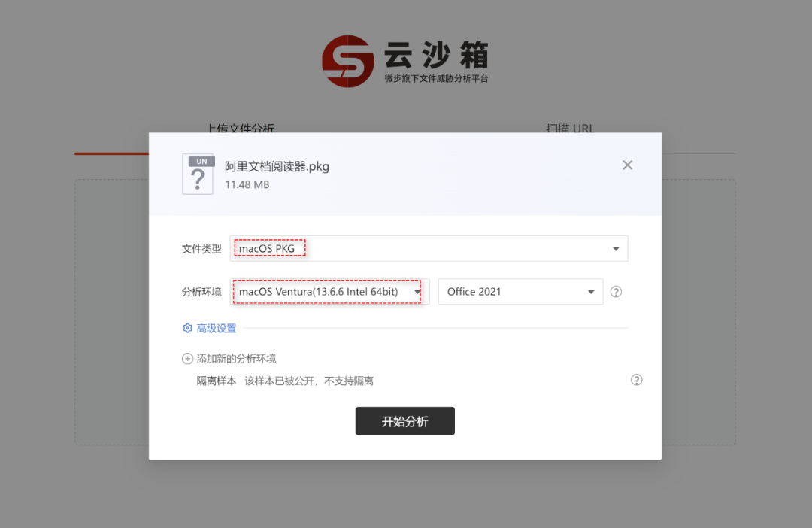
Task: Close the file analysis dialog
Action: tap(627, 165)
